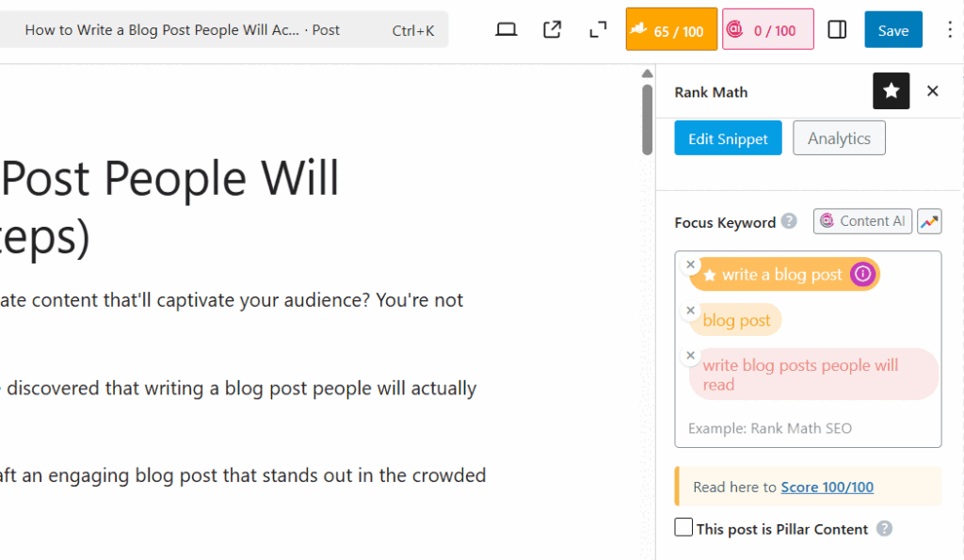Toggle fullscreen distraction-free mode icon

pos(598,29)
